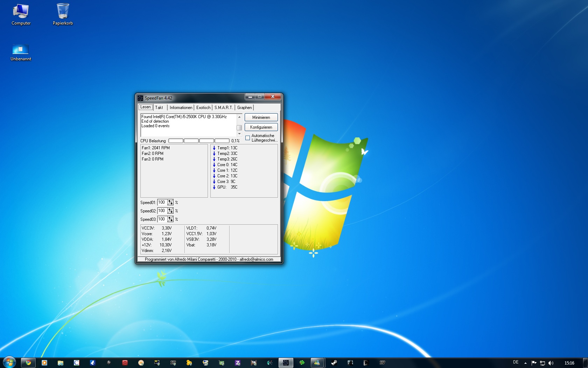Open Action Center flag icon
Image resolution: width=588 pixels, height=368 pixels.
click(x=534, y=363)
